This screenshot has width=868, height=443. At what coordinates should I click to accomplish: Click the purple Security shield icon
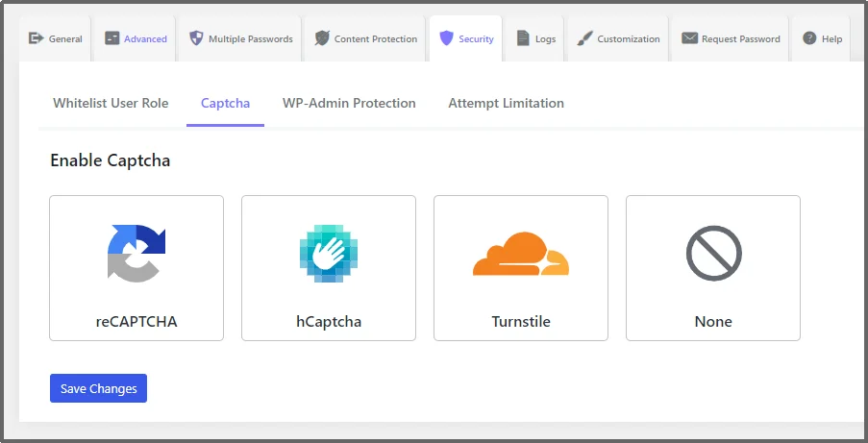click(x=446, y=38)
